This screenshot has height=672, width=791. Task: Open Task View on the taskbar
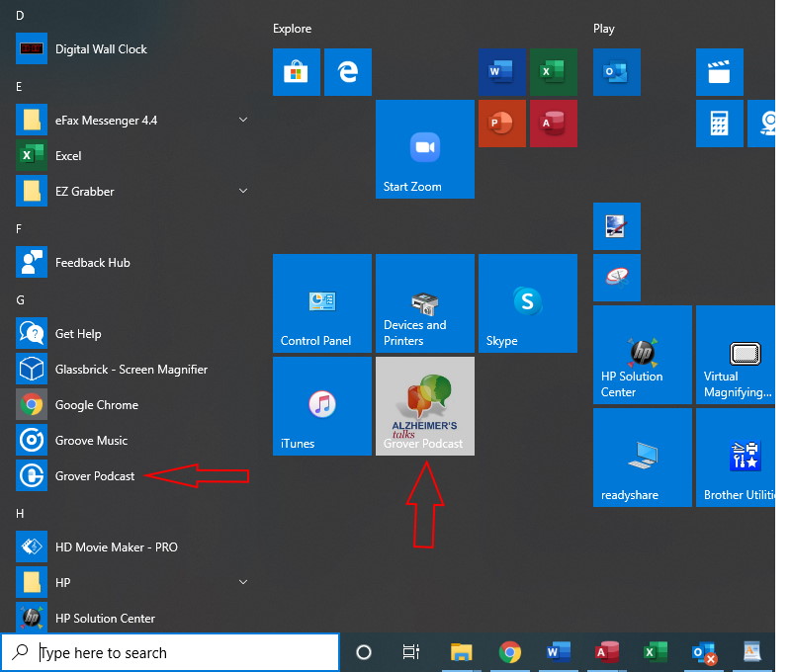(x=411, y=652)
